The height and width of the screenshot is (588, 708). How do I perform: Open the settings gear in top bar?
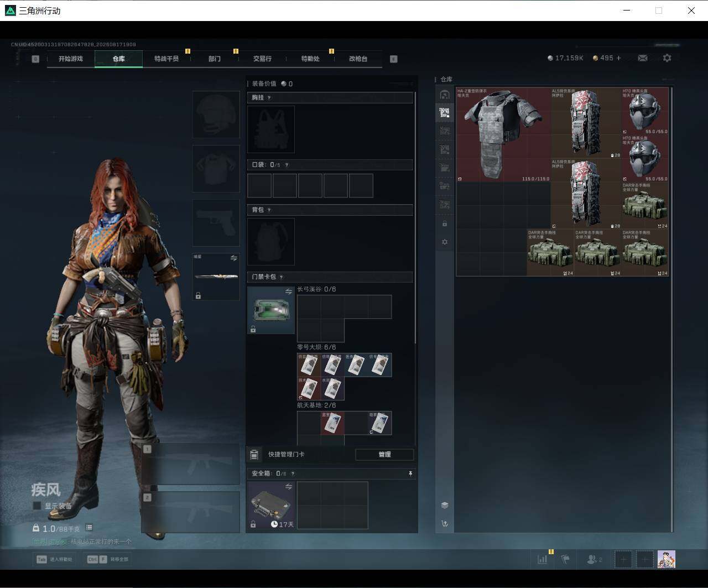pos(667,58)
